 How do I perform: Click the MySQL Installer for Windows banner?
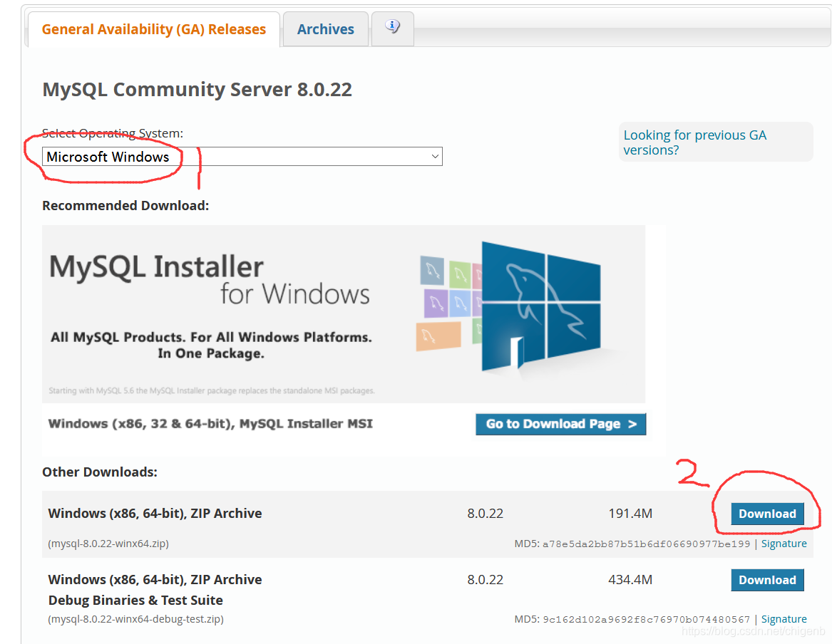pyautogui.click(x=344, y=313)
